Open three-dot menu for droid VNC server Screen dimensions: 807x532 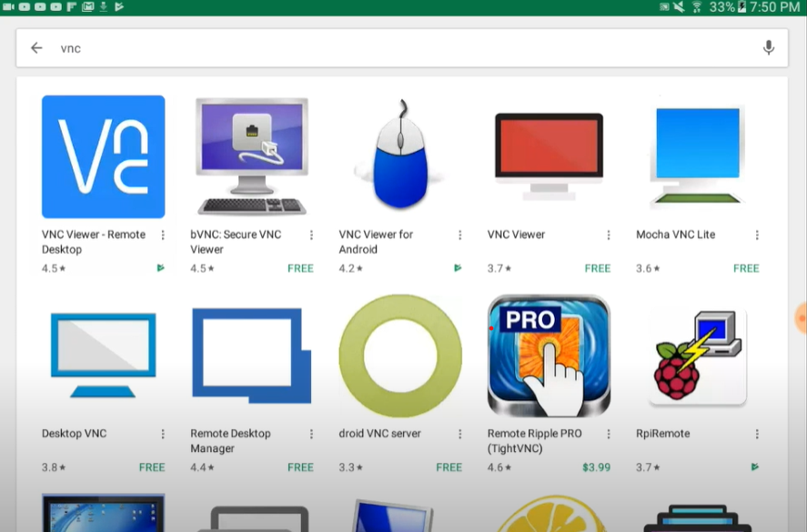pos(459,434)
